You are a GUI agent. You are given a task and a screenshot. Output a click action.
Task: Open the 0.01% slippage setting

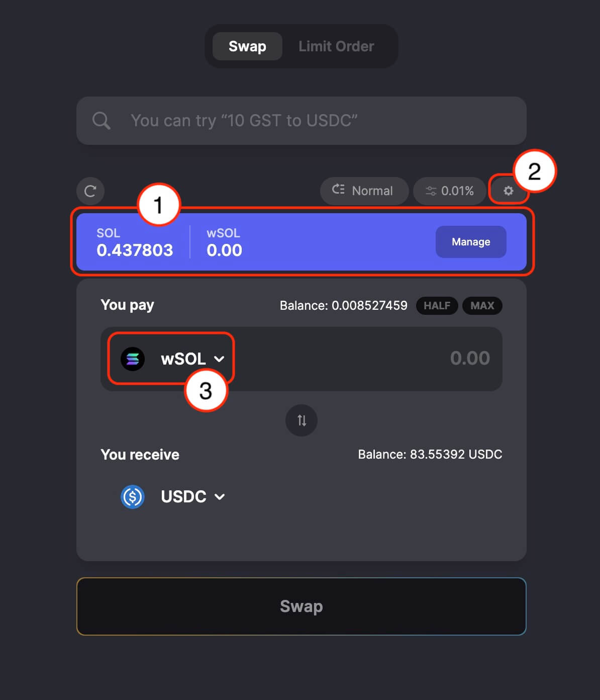(x=449, y=191)
